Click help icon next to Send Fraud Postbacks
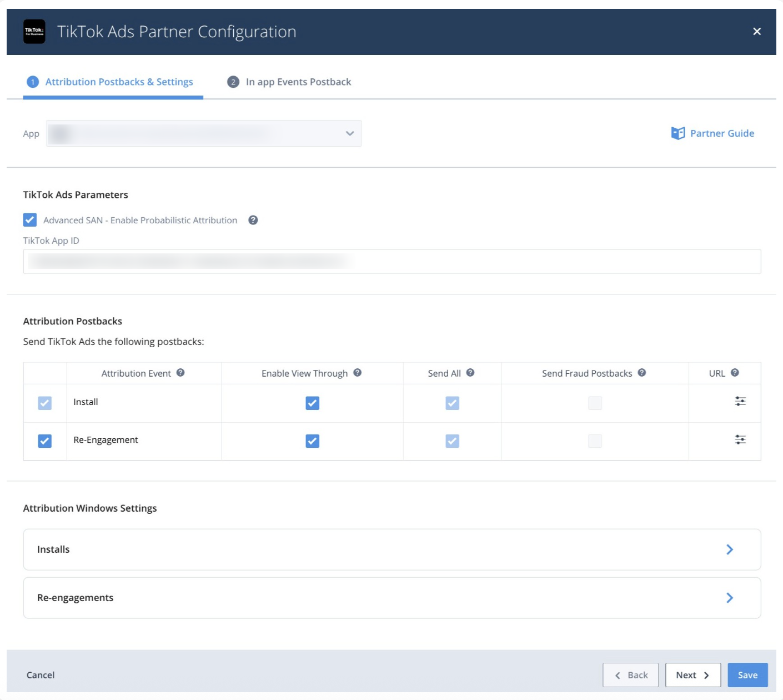This screenshot has height=700, width=783. (642, 373)
